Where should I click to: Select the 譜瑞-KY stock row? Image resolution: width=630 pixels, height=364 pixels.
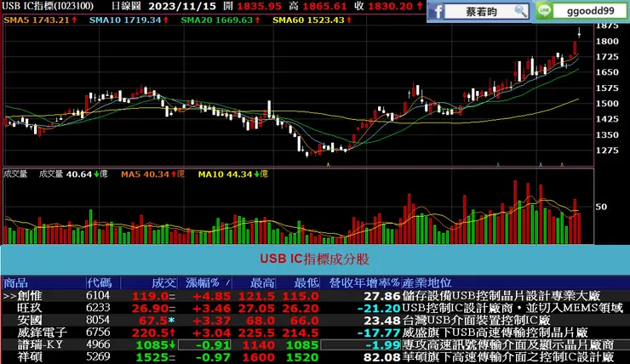tap(315, 344)
